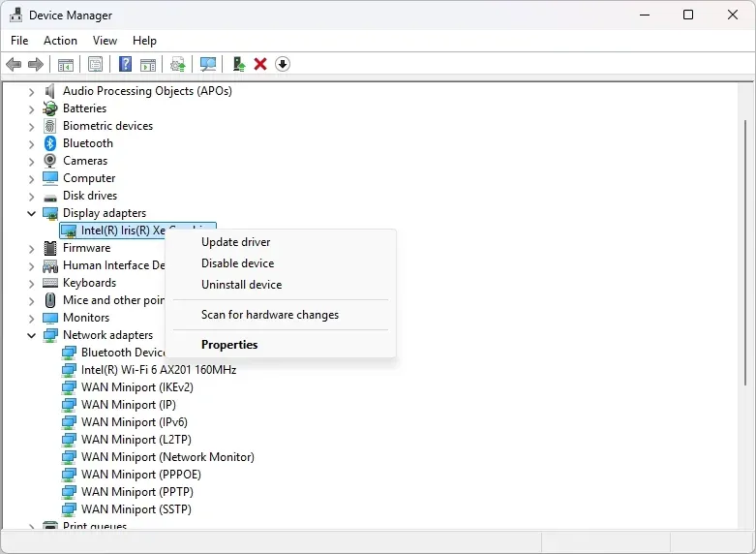Click the Audio Processing Objects speaker icon
Viewport: 756px width, 554px height.
50,91
